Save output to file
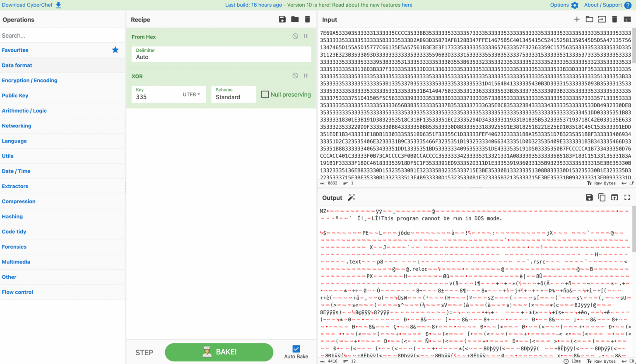Image resolution: width=636 pixels, height=364 pixels. click(x=589, y=198)
